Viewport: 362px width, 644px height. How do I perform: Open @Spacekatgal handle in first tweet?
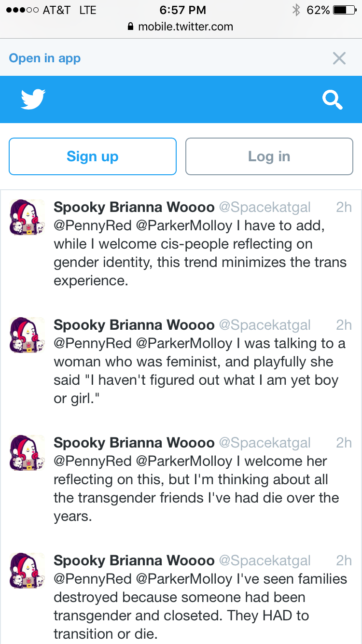click(265, 207)
